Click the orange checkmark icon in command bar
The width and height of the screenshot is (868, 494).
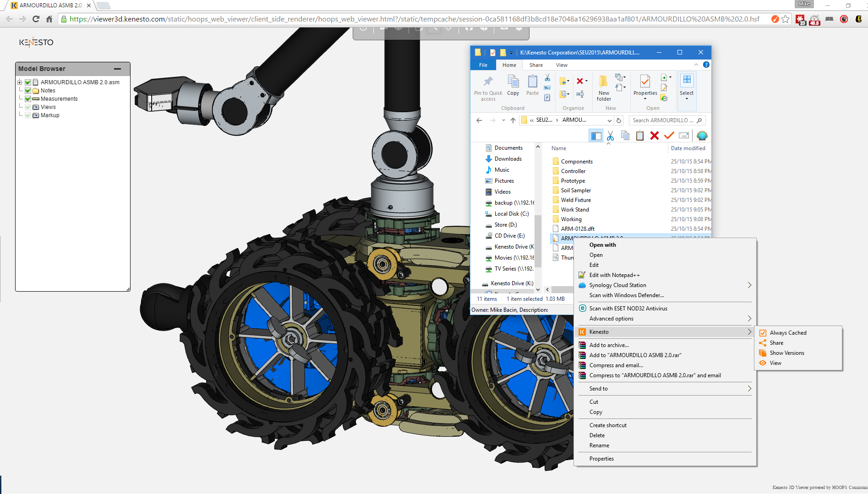tap(669, 136)
